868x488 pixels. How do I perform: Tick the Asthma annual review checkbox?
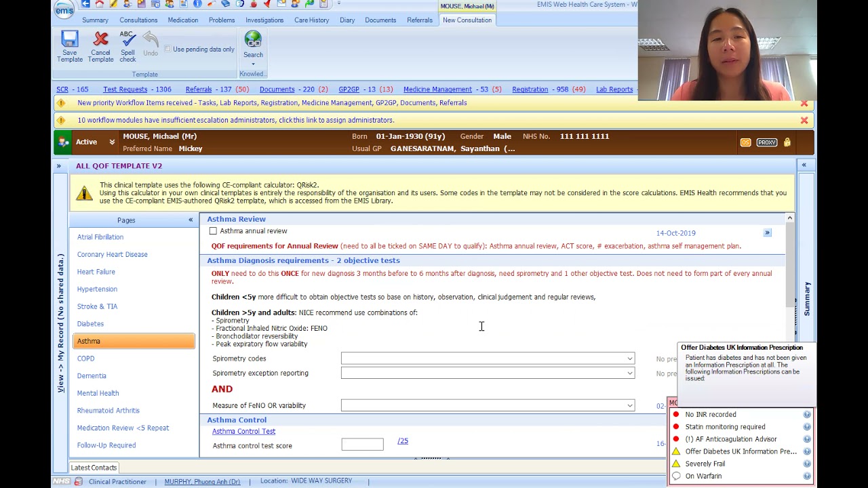[x=213, y=231]
